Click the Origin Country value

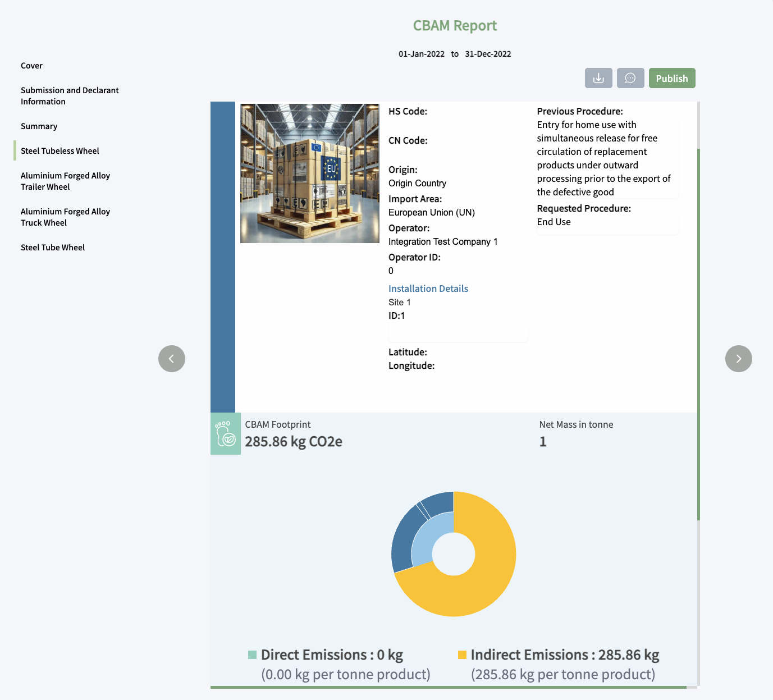coord(418,183)
